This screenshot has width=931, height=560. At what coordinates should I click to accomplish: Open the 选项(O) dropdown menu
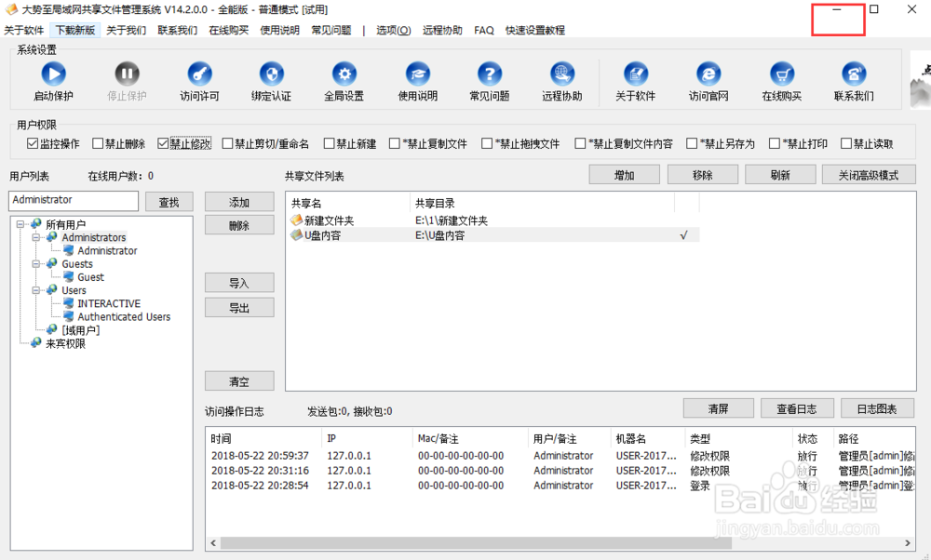[x=394, y=30]
